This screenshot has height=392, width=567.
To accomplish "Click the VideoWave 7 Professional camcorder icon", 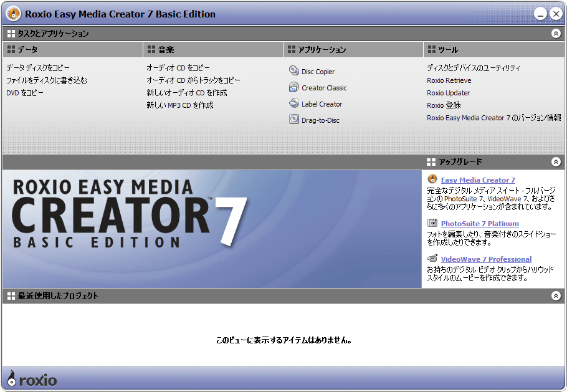I will 432,258.
